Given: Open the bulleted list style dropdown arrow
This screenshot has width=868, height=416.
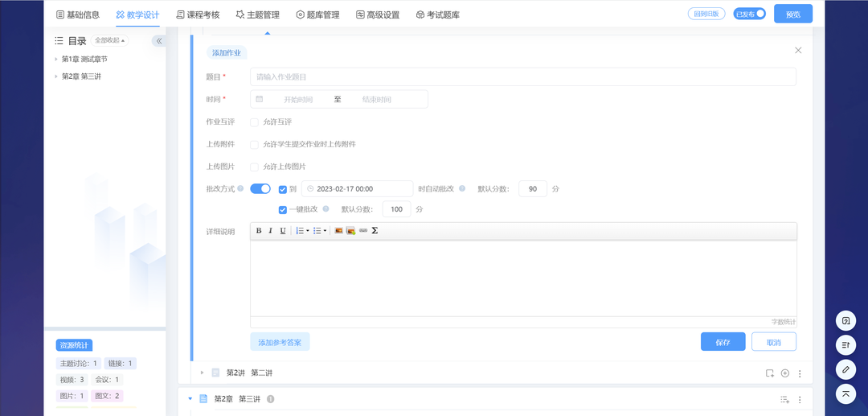Looking at the screenshot, I should pos(325,230).
